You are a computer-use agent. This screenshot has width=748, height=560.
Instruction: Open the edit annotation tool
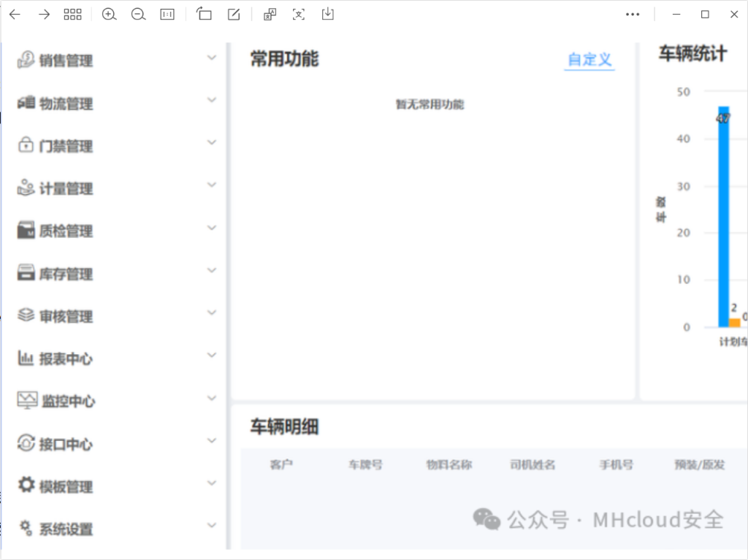[234, 14]
